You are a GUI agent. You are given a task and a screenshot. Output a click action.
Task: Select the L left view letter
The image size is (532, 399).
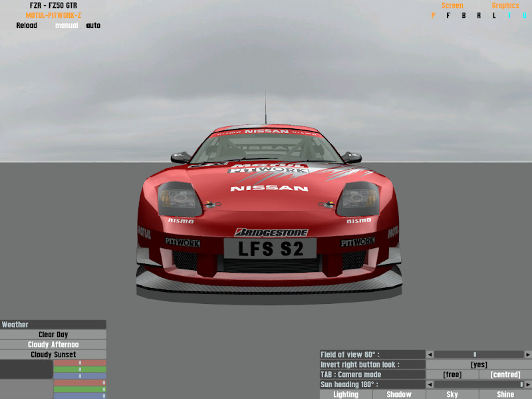494,15
